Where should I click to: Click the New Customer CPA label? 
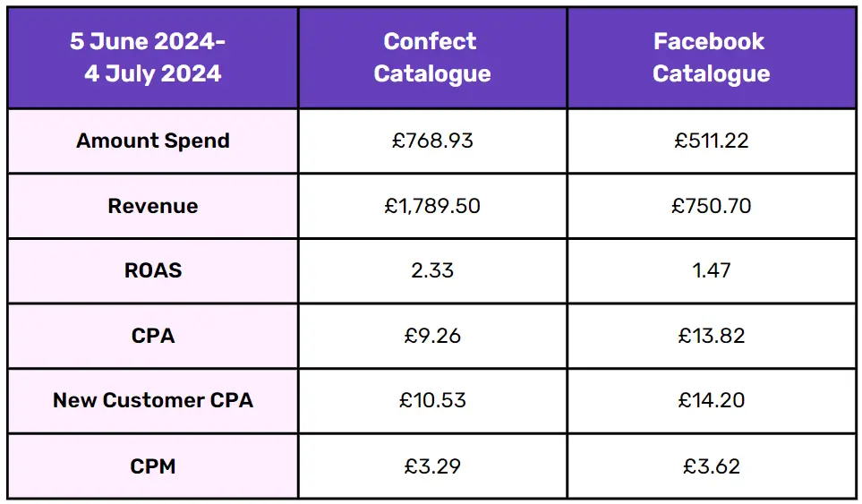click(153, 400)
